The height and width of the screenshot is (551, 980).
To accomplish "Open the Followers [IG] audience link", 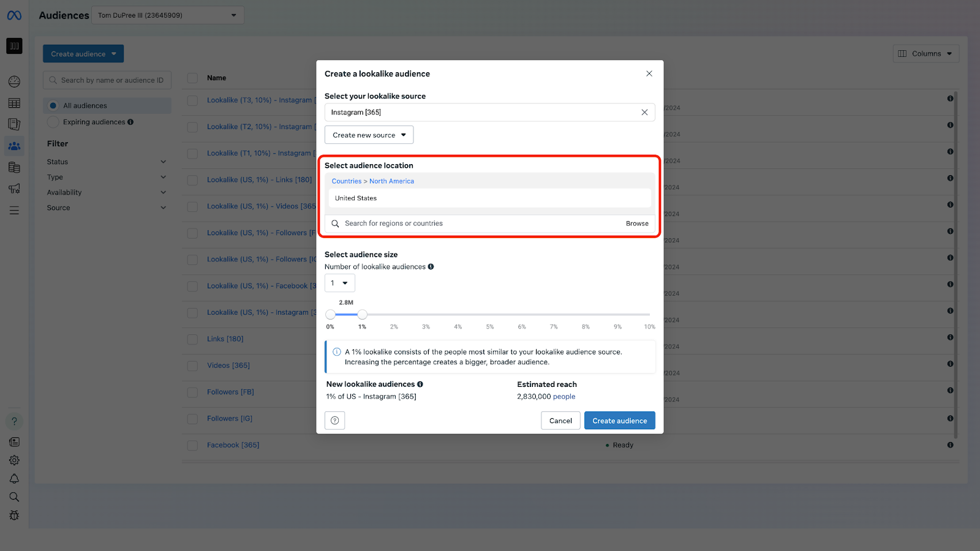I will (x=230, y=419).
